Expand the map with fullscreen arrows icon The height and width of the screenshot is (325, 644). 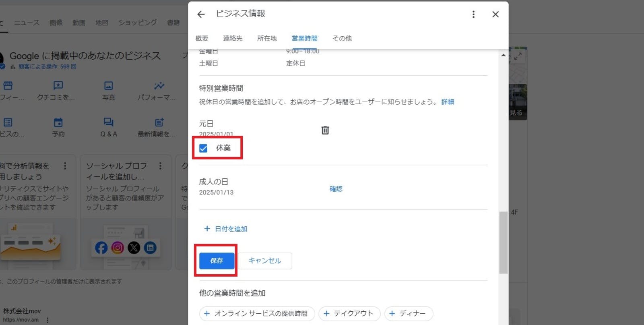518,56
